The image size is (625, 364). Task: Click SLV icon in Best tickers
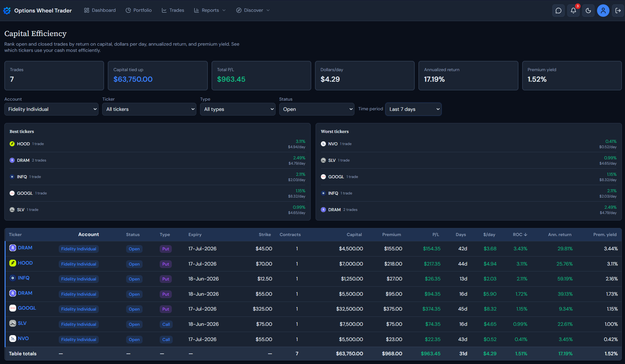point(12,210)
